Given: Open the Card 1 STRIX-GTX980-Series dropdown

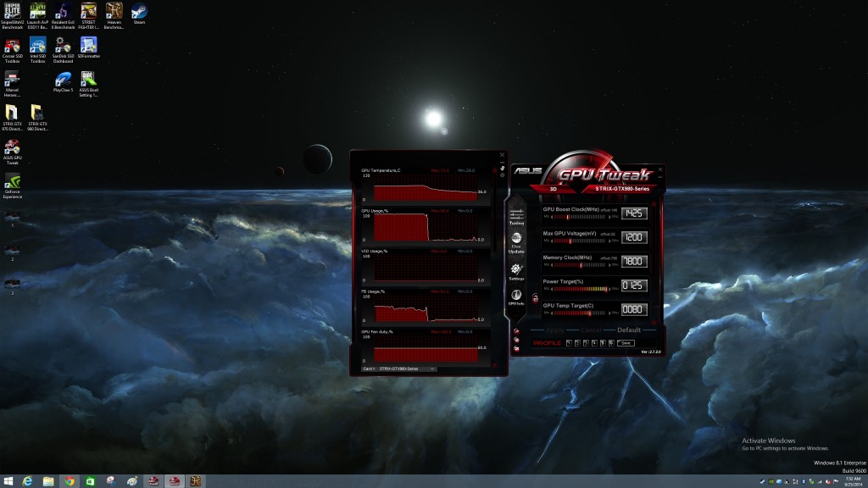Looking at the screenshot, I should (398, 369).
